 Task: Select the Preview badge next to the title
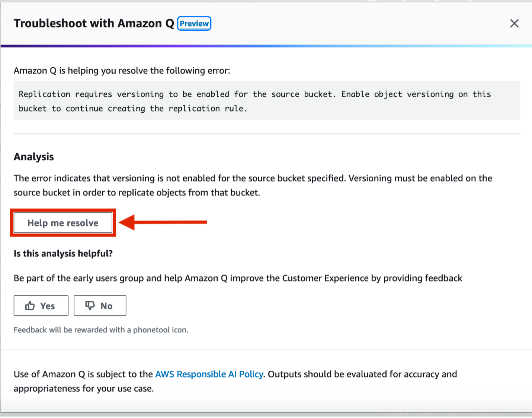pyautogui.click(x=194, y=23)
